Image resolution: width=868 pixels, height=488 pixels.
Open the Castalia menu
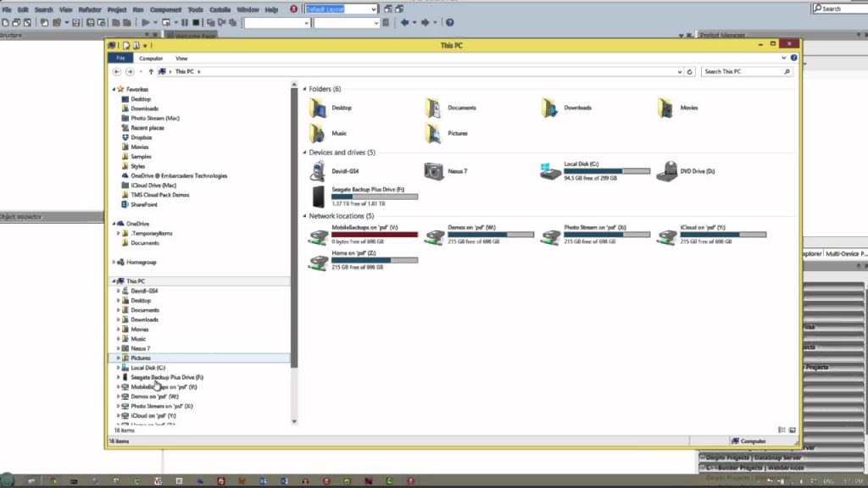[x=220, y=9]
